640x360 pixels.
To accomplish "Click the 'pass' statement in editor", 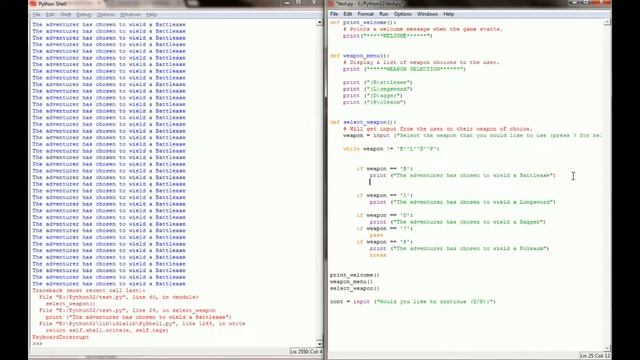I will 376,235.
